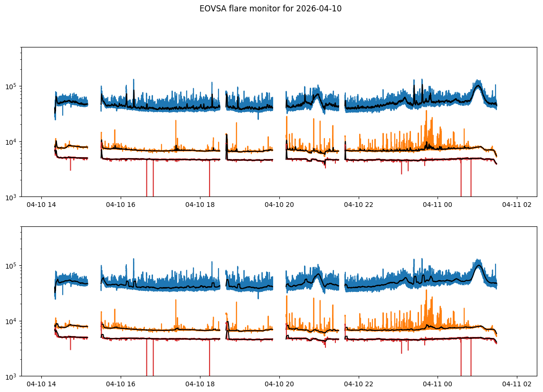
Task: Click the bottom plot "04-10 22" tick label
Action: click(x=358, y=384)
